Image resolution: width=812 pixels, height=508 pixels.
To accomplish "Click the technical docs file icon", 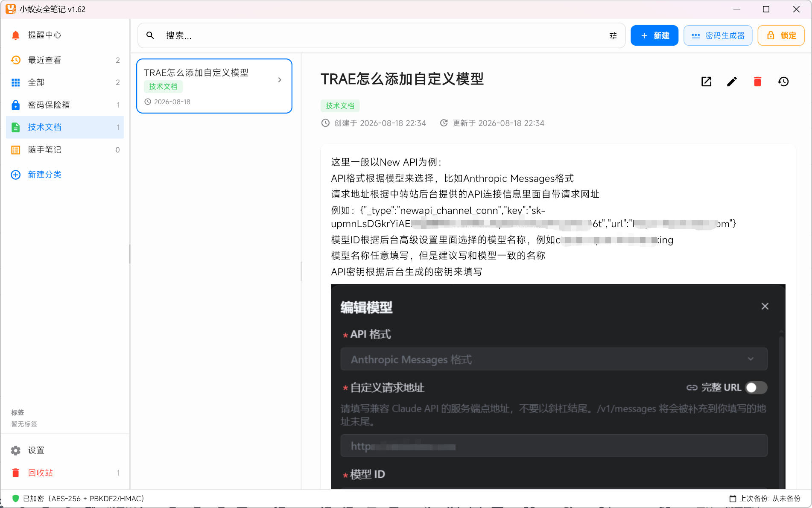I will [16, 127].
